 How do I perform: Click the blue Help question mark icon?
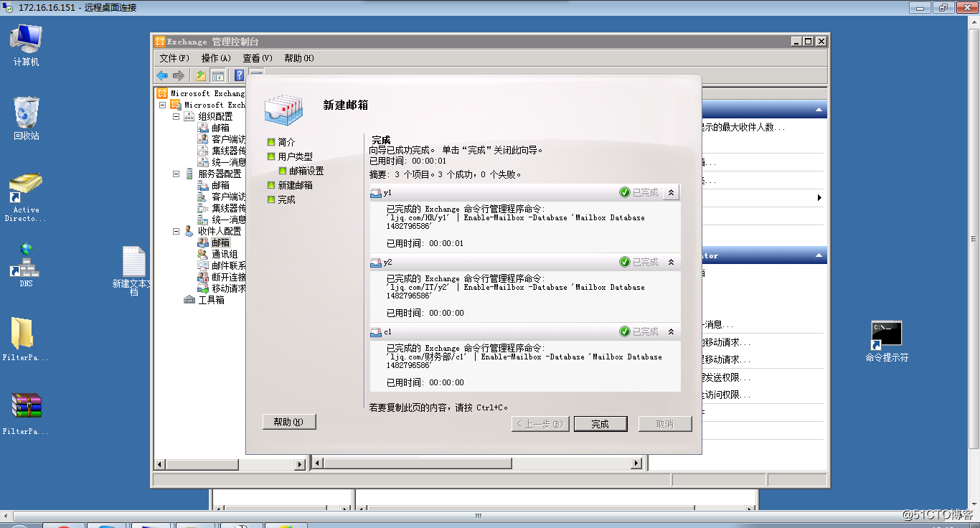coord(240,75)
